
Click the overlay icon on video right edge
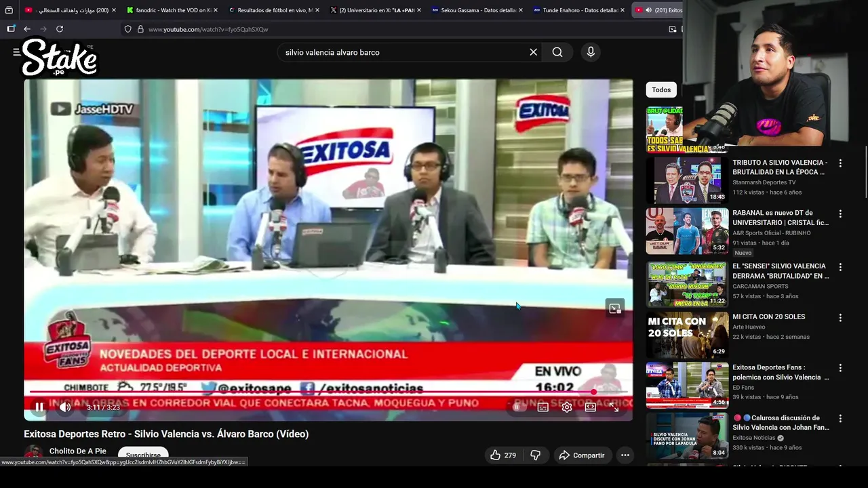pyautogui.click(x=614, y=308)
